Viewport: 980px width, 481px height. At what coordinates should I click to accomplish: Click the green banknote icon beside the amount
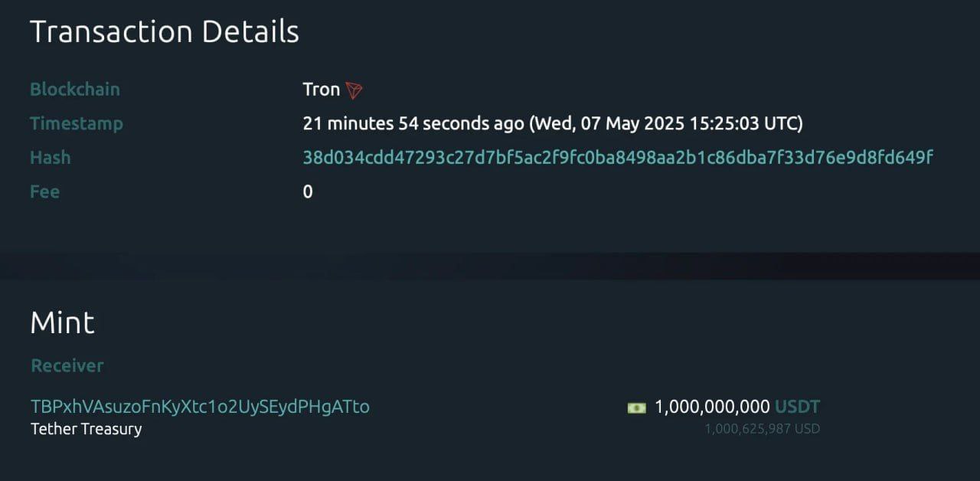(636, 407)
